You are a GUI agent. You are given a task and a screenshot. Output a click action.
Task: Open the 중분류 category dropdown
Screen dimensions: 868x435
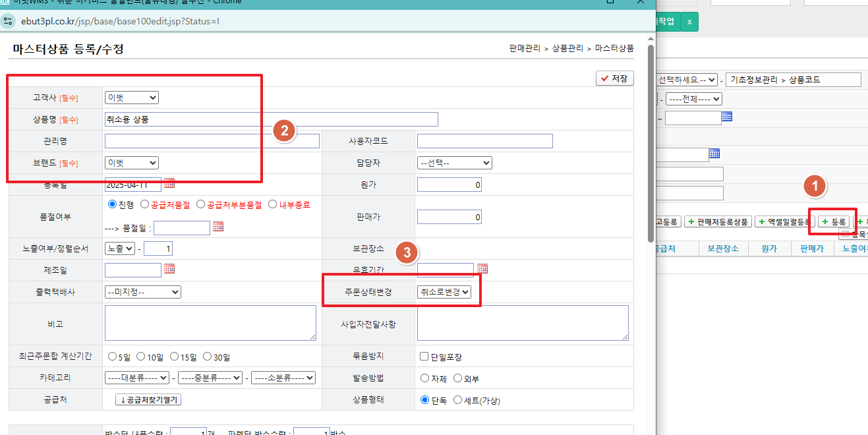coord(210,378)
